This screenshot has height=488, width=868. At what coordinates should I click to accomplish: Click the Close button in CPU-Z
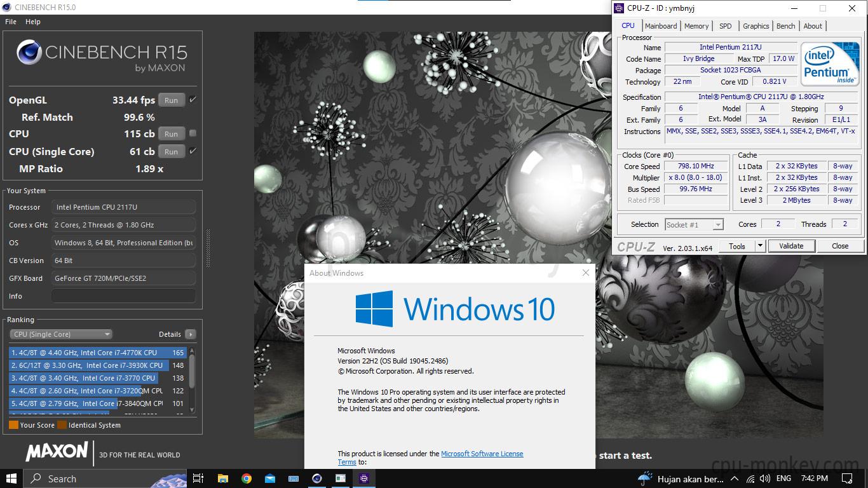coord(840,246)
